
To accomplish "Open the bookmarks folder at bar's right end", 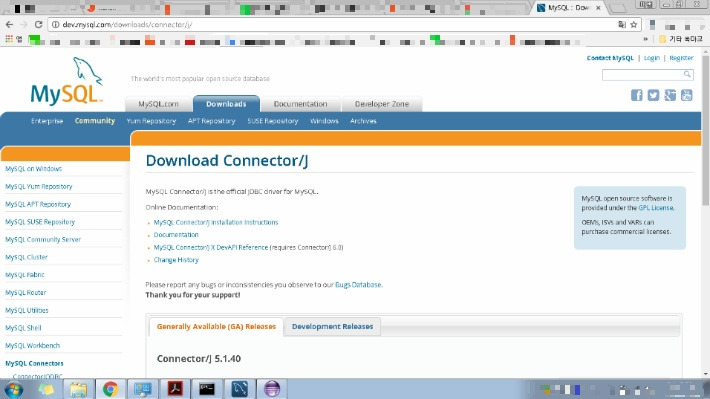I will coord(681,39).
